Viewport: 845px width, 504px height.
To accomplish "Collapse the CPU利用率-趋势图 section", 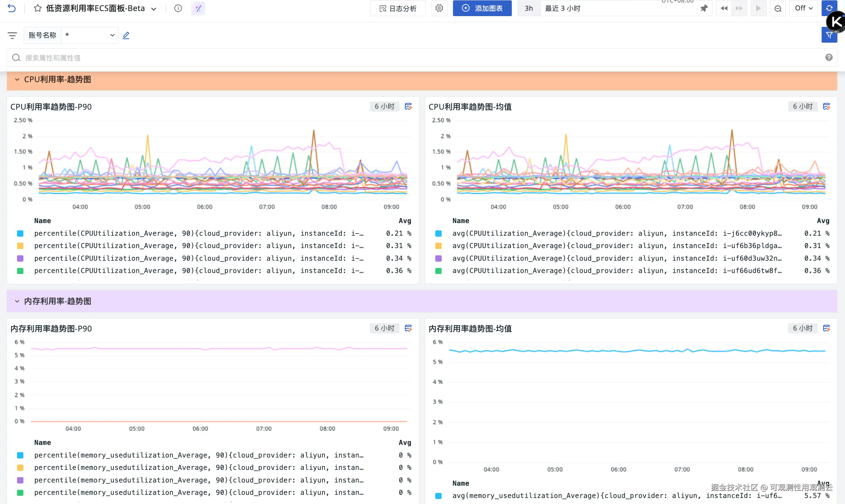I will click(x=17, y=80).
